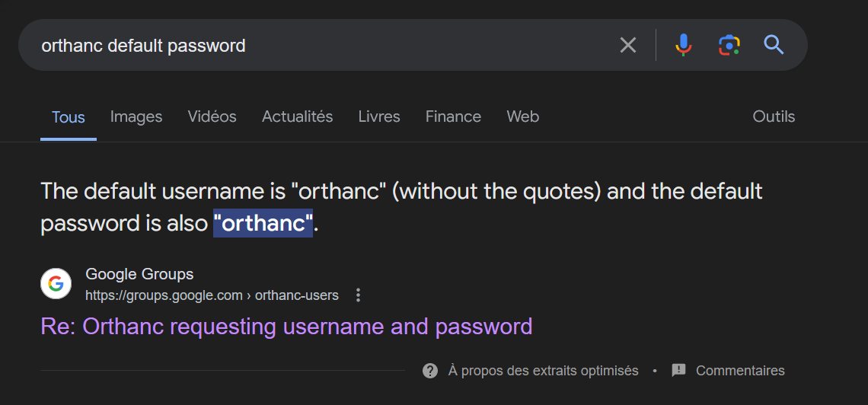The image size is (868, 405).
Task: Switch to the Images tab
Action: tap(136, 116)
